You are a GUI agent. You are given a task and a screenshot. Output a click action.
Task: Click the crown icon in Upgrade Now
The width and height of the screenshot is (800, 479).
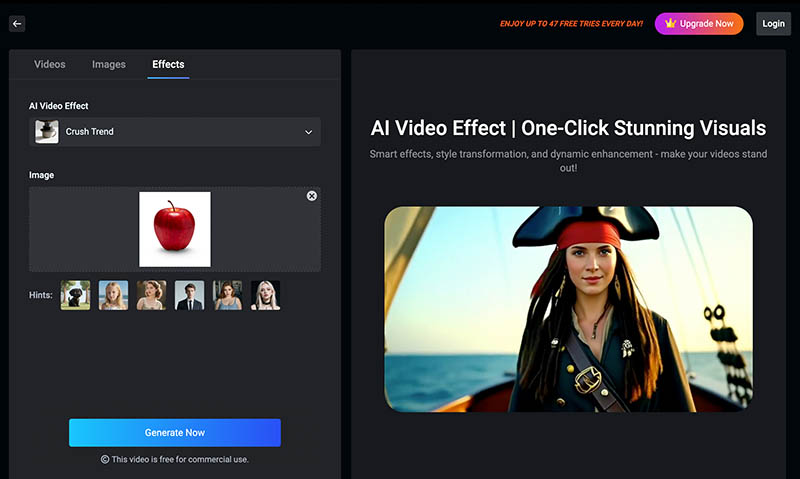pos(668,23)
